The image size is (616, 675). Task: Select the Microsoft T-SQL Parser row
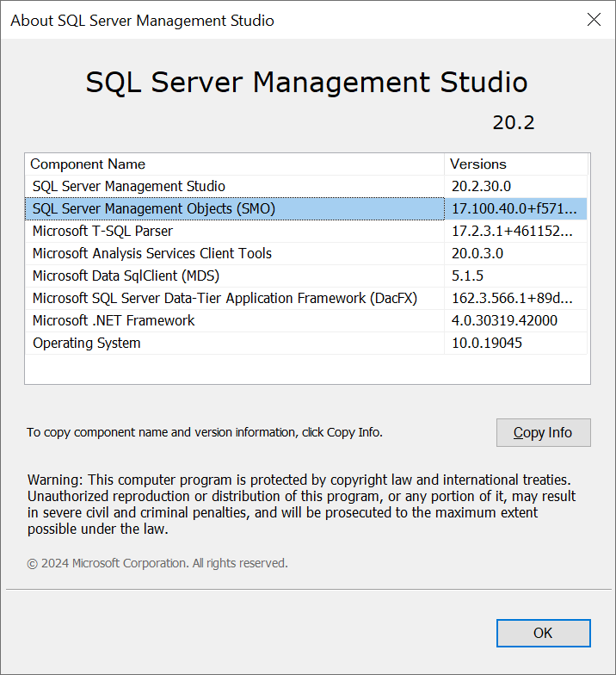click(306, 231)
